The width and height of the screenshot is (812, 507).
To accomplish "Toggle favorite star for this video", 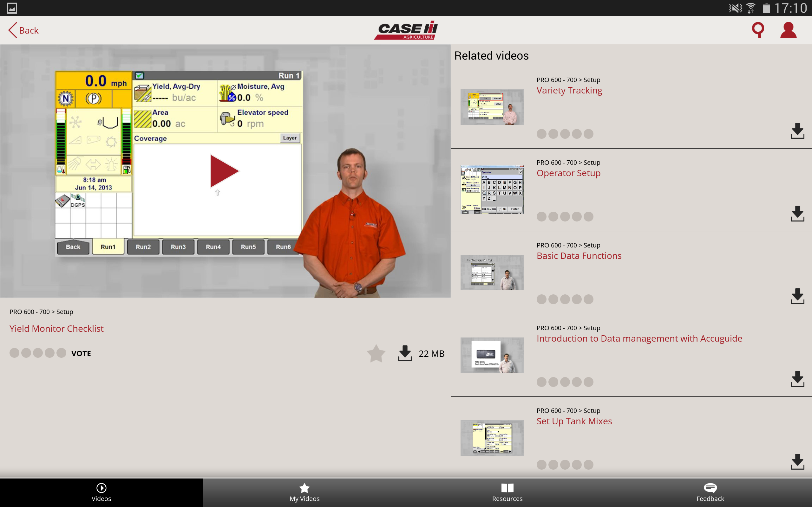I will click(376, 353).
